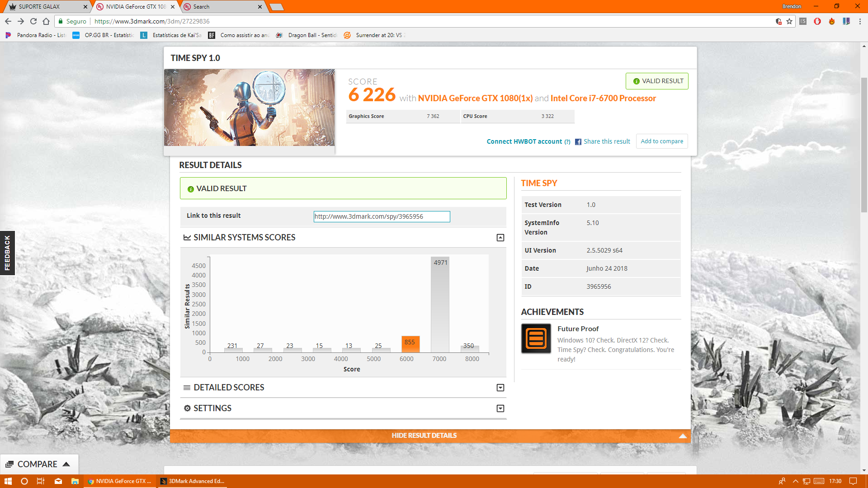Open the Estatísticas de Kai'Sa bookmark
This screenshot has height=488, width=868.
tap(171, 35)
